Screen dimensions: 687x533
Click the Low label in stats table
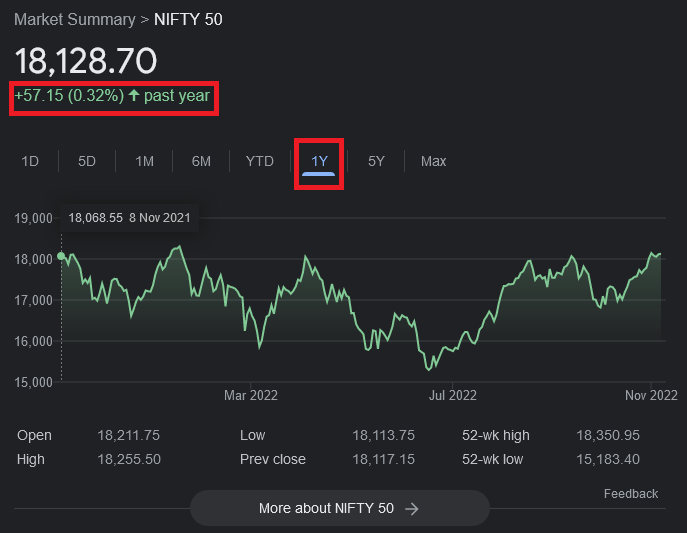(252, 435)
